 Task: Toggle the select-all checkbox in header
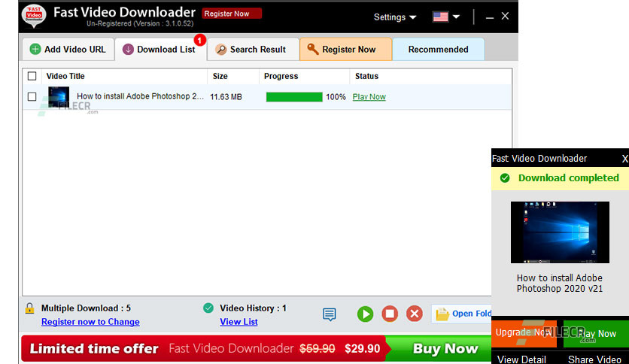pos(32,76)
